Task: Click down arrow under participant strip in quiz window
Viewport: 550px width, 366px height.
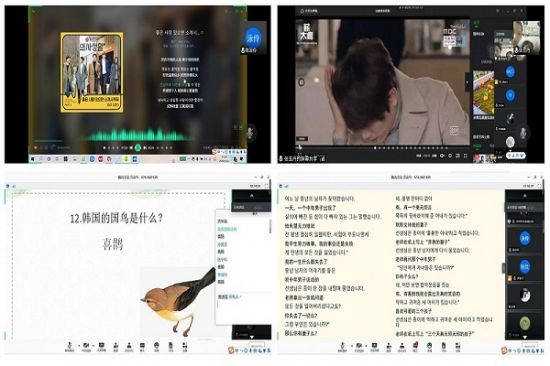Action: pyautogui.click(x=251, y=337)
